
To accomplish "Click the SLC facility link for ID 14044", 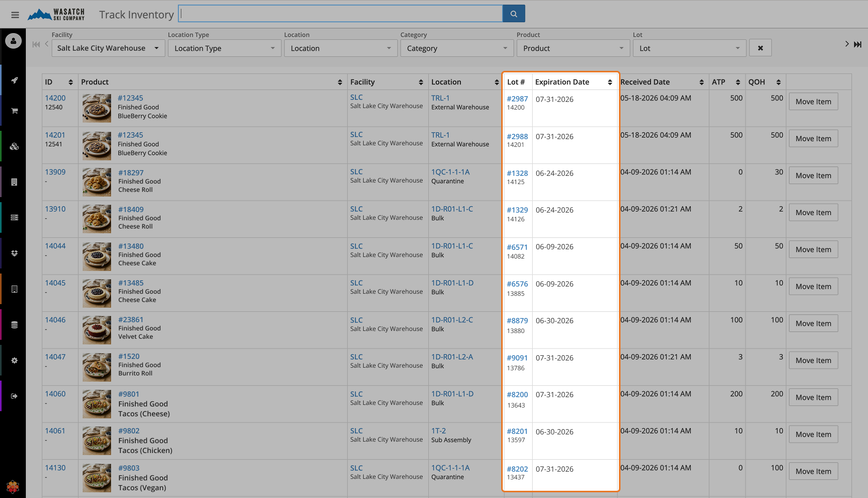I will (357, 246).
